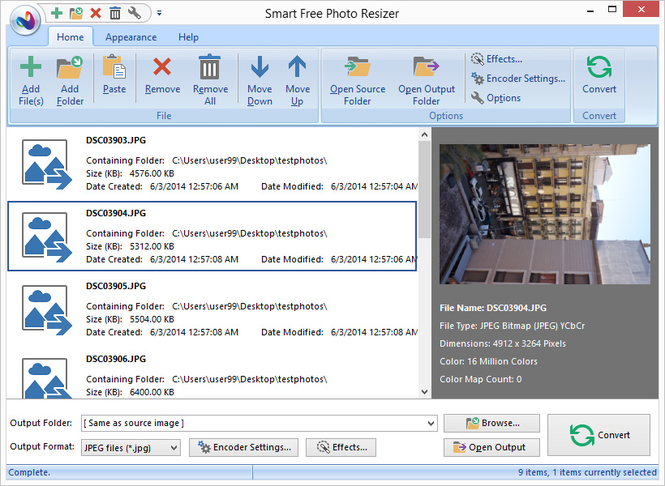Expand the Output Format JPEG dropdown
665x486 pixels.
(174, 448)
